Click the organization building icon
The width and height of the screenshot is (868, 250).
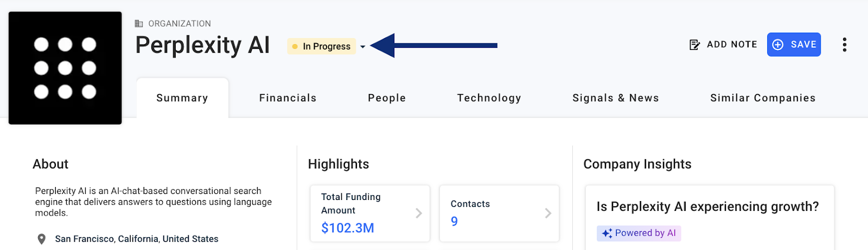[x=139, y=23]
